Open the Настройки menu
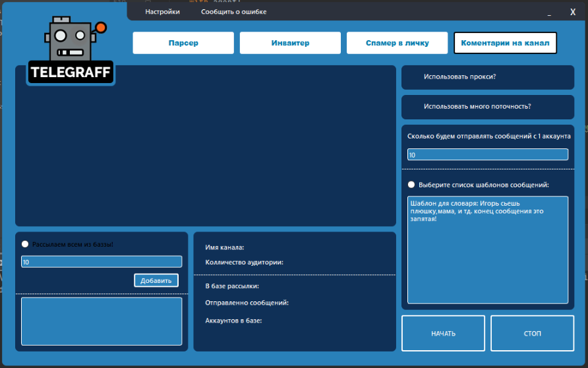The image size is (588, 368). tap(162, 12)
